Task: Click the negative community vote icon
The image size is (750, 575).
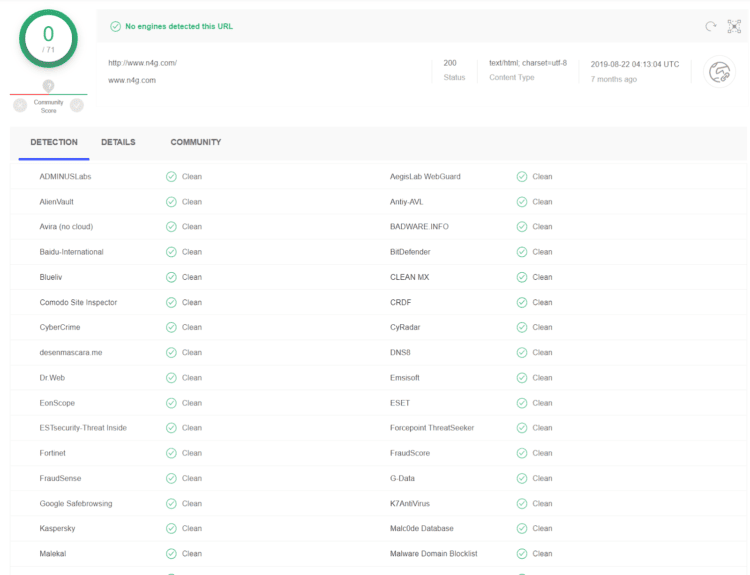Action: [x=20, y=105]
